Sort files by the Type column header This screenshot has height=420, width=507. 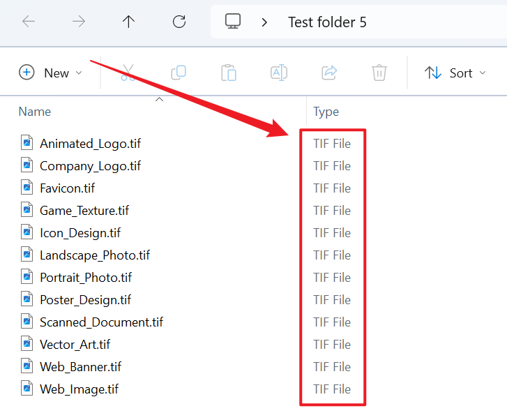pyautogui.click(x=326, y=112)
